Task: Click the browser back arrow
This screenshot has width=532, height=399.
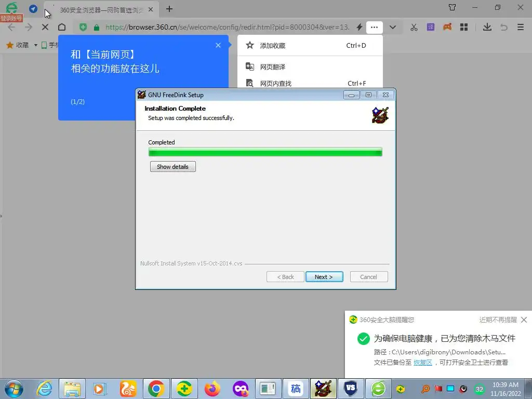Action: [x=11, y=27]
